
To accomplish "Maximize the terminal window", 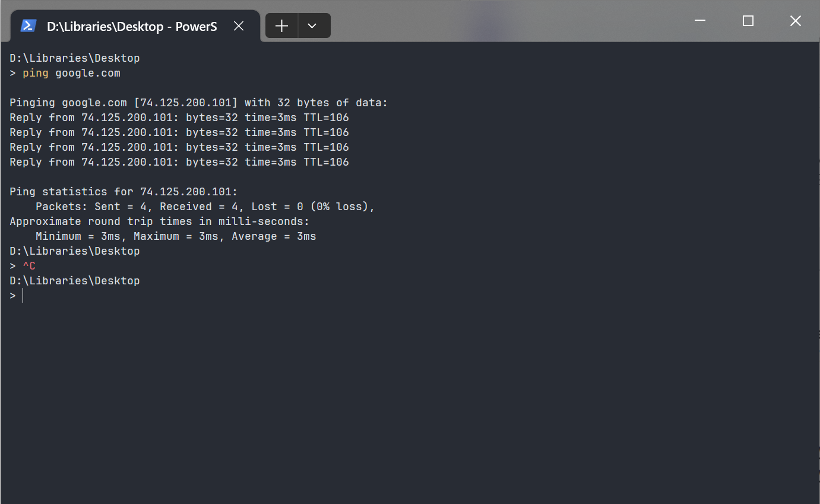I will point(748,21).
